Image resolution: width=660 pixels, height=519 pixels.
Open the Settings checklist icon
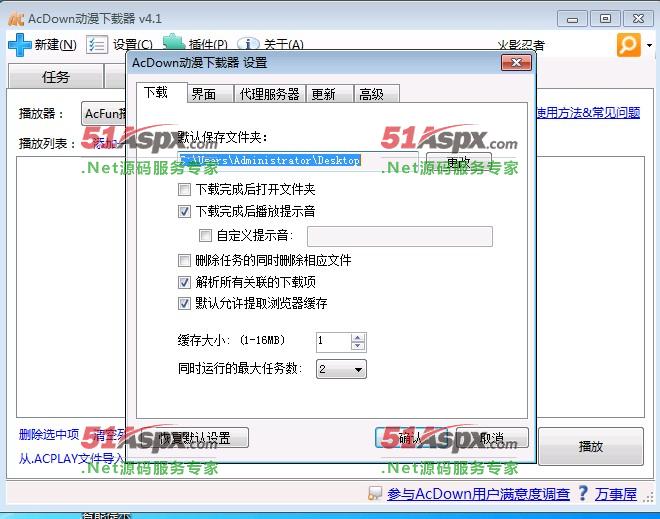97,45
